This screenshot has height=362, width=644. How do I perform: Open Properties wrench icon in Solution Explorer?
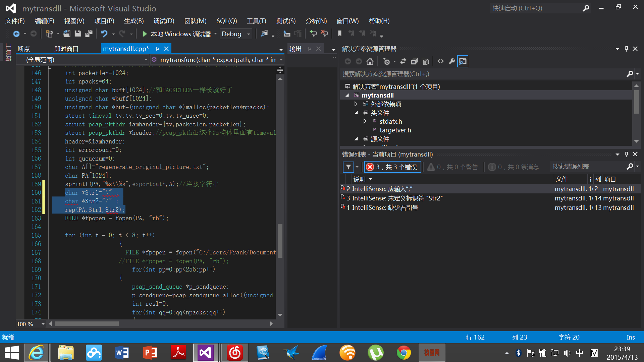point(452,61)
